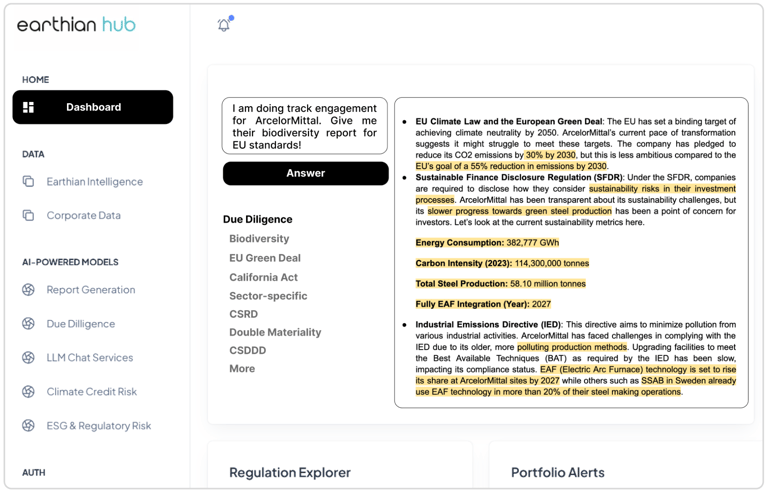Open Earthian Intelligence in the sidebar
The width and height of the screenshot is (768, 492).
click(95, 181)
